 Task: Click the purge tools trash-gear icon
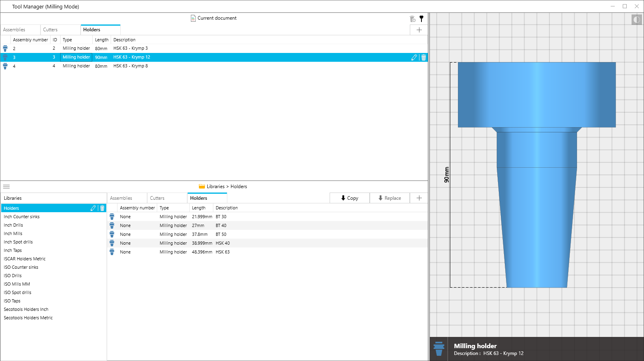click(412, 19)
